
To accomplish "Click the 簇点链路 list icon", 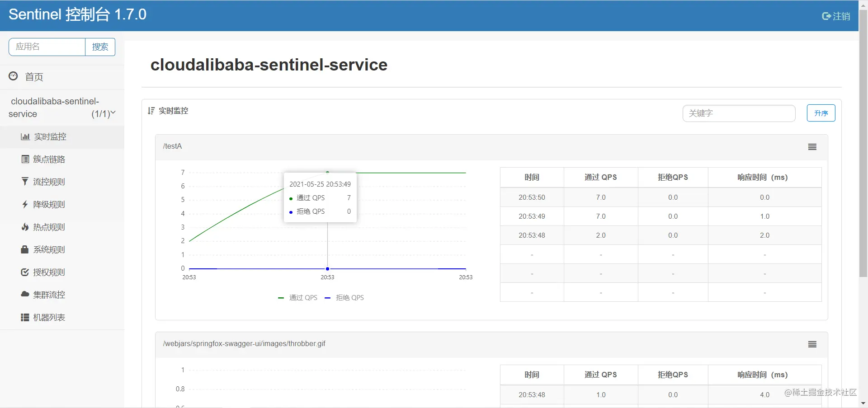I will (25, 159).
